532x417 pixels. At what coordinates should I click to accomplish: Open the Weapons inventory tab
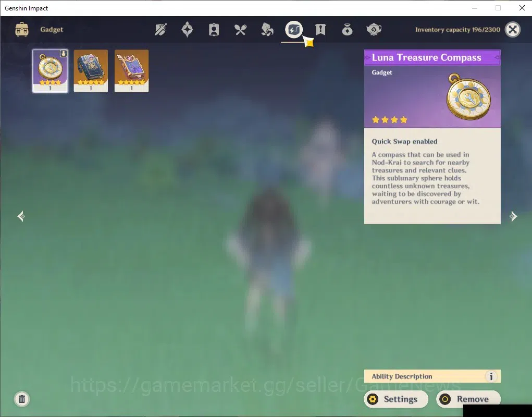[x=160, y=30]
